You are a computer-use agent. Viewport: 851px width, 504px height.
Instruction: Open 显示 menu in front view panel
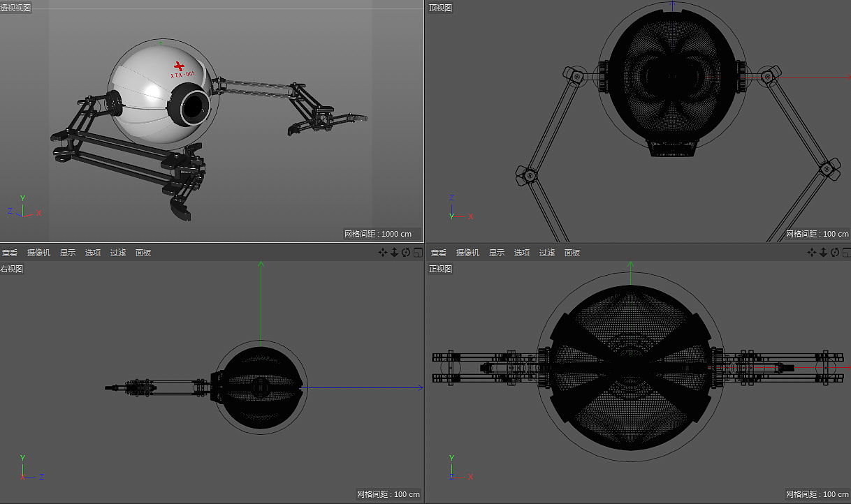tap(497, 253)
